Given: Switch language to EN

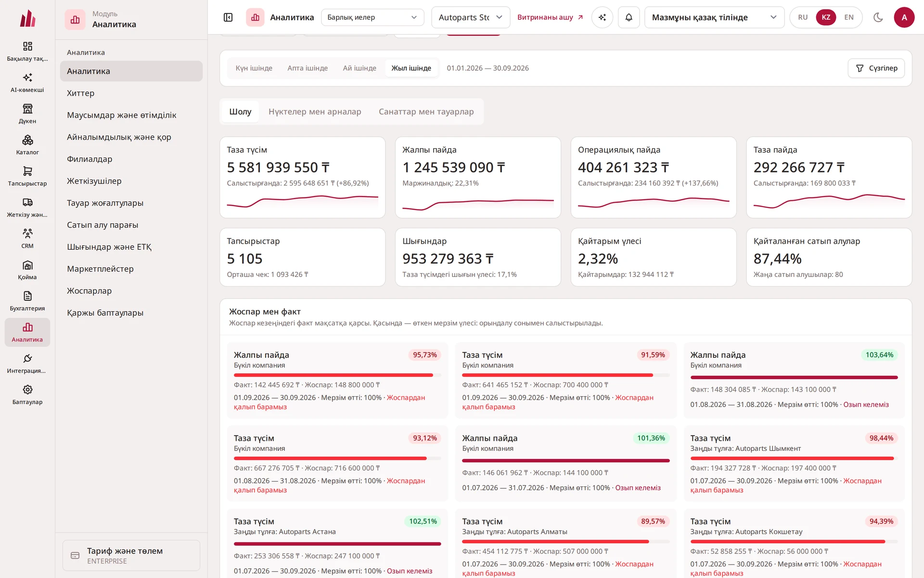Looking at the screenshot, I should click(849, 17).
